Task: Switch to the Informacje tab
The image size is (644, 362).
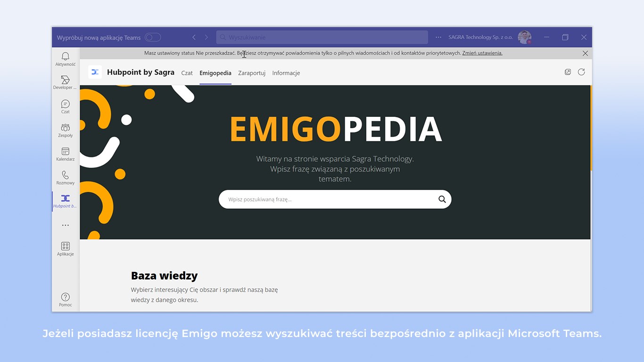Action: 286,73
